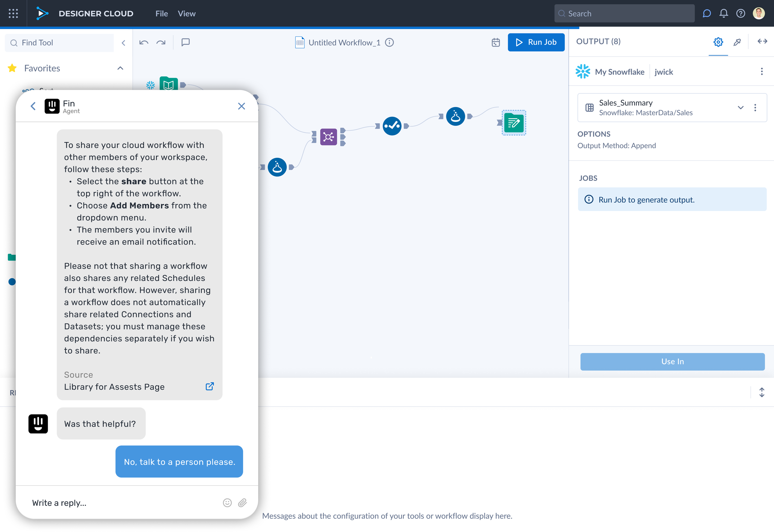Click the 'Was that helpful?' message
Screen dimensions: 774x532
point(101,424)
